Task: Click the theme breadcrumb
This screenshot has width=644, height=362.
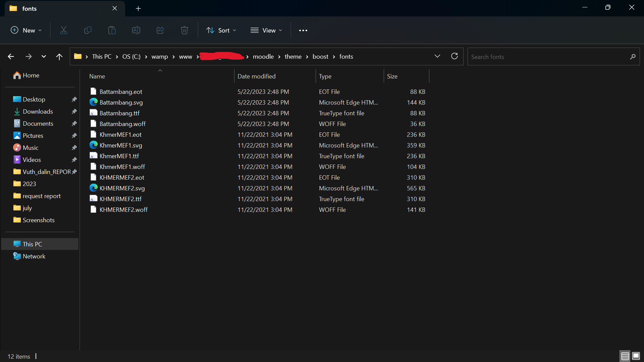Action: (293, 57)
